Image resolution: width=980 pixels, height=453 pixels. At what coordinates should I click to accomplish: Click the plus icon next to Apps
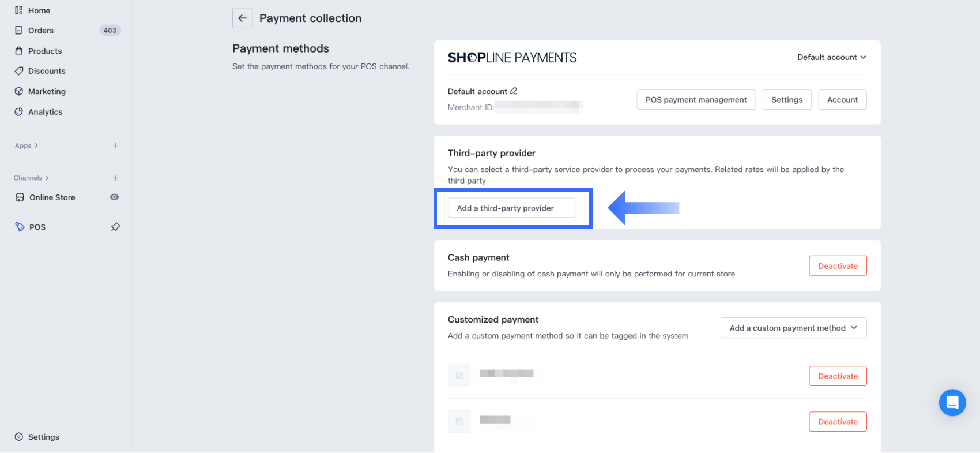coord(115,145)
